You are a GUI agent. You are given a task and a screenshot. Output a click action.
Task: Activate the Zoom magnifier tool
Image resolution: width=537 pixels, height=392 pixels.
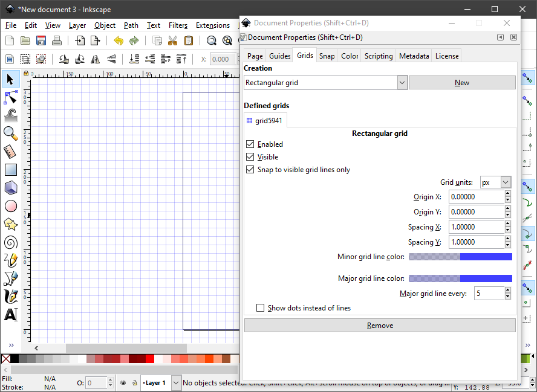(10, 133)
